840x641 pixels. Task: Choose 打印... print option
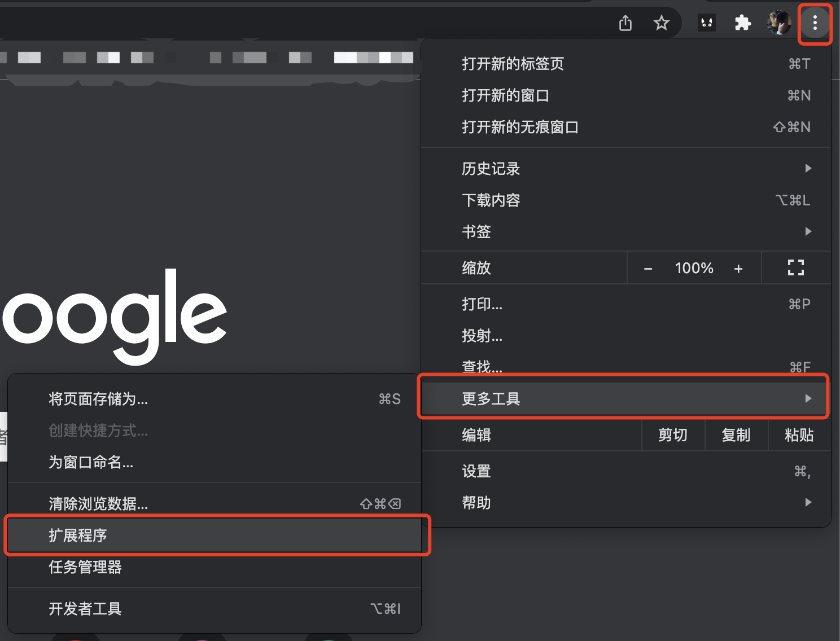point(626,304)
